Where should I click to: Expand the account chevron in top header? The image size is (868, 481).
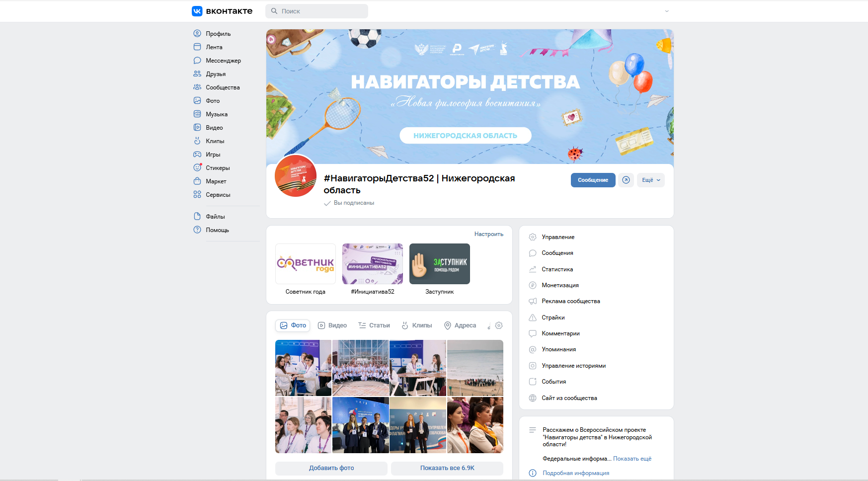(667, 11)
